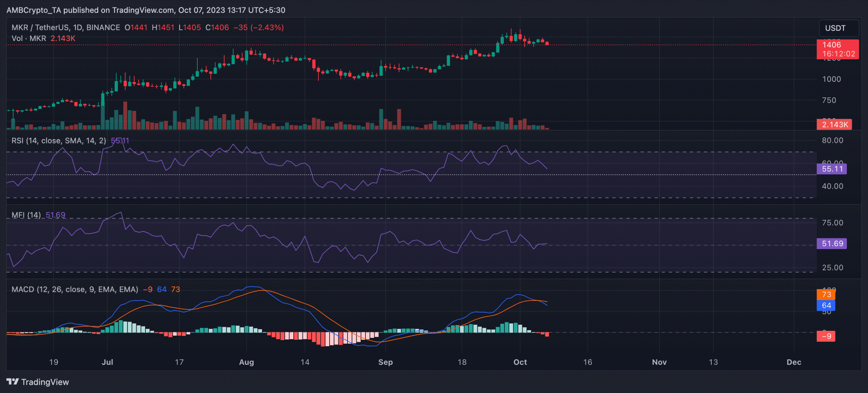Select the MFI (14) indicator label
This screenshot has width=868, height=393.
(x=26, y=215)
